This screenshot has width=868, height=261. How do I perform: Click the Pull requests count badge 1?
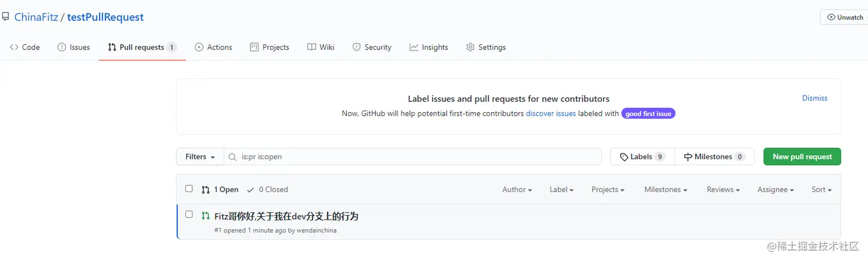(172, 47)
